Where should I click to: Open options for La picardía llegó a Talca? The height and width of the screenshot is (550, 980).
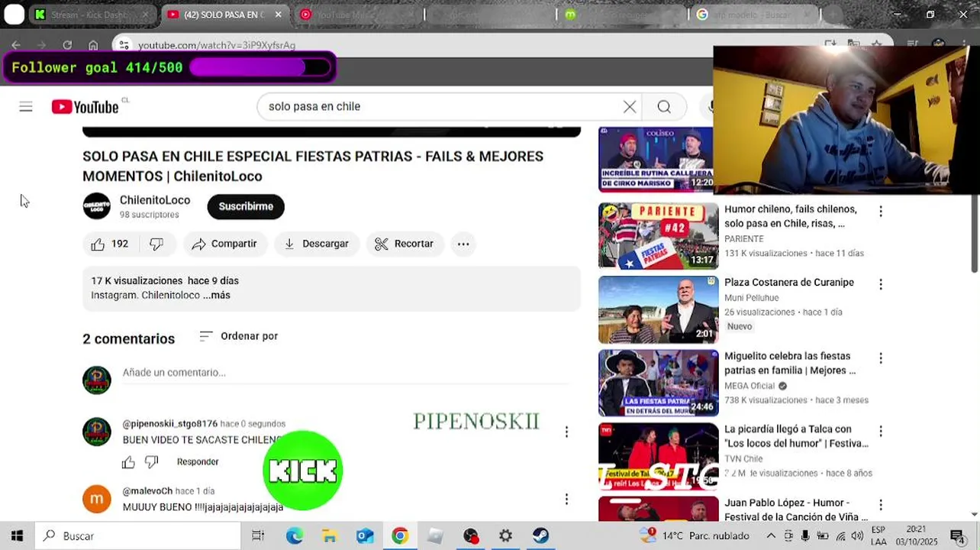881,431
